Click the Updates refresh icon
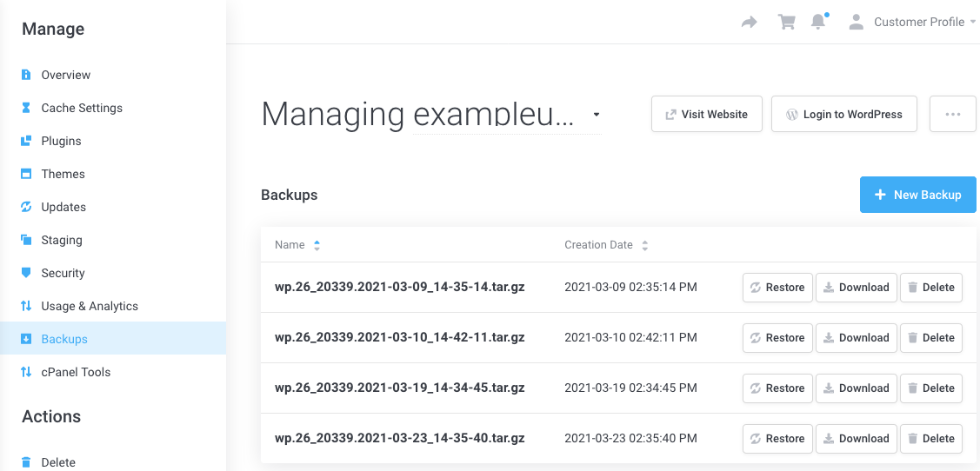The image size is (980, 471). tap(26, 207)
